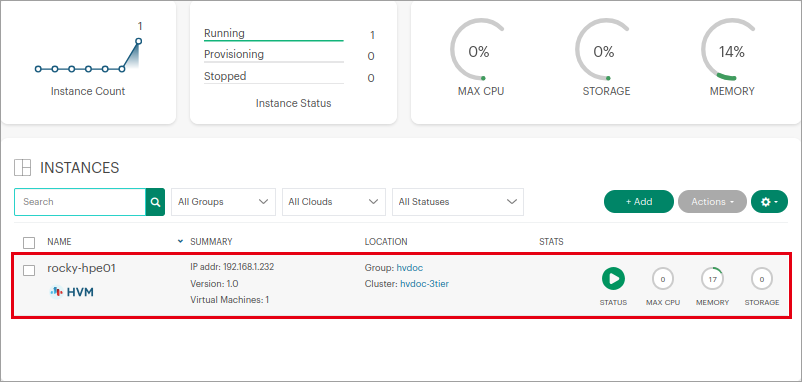Click the Instance Status label
This screenshot has width=802, height=382.
point(294,103)
